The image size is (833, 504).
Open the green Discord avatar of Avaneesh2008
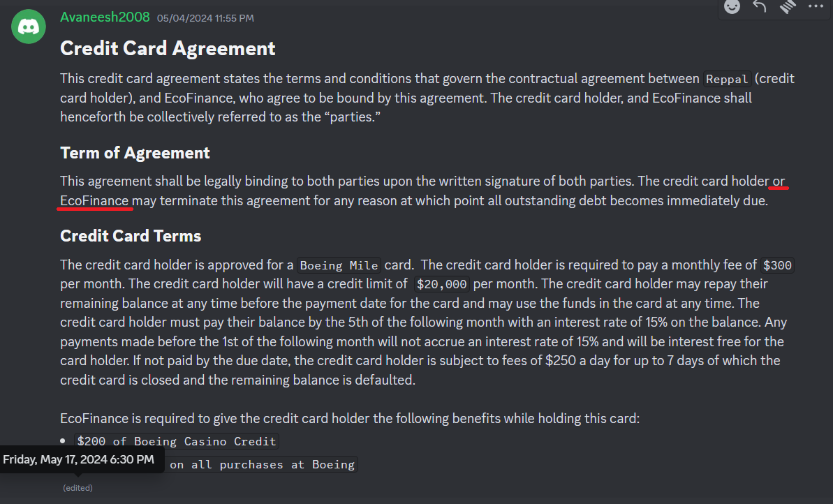coord(29,27)
